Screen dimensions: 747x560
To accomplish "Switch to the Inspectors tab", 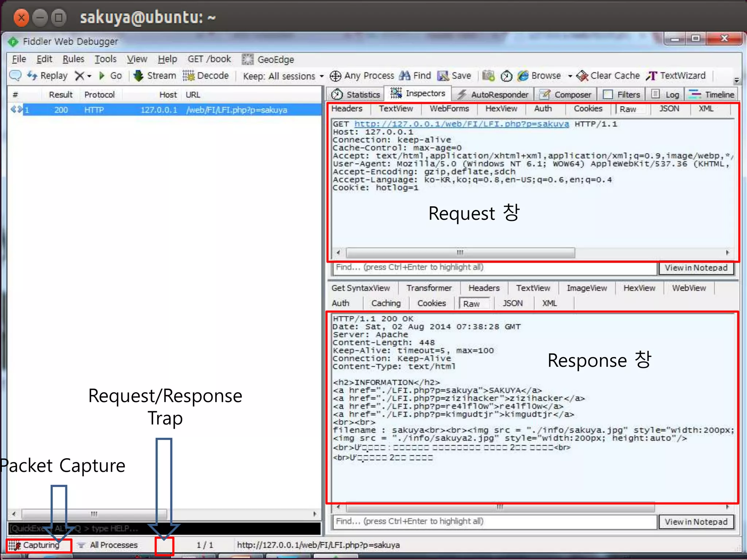I will click(x=418, y=93).
